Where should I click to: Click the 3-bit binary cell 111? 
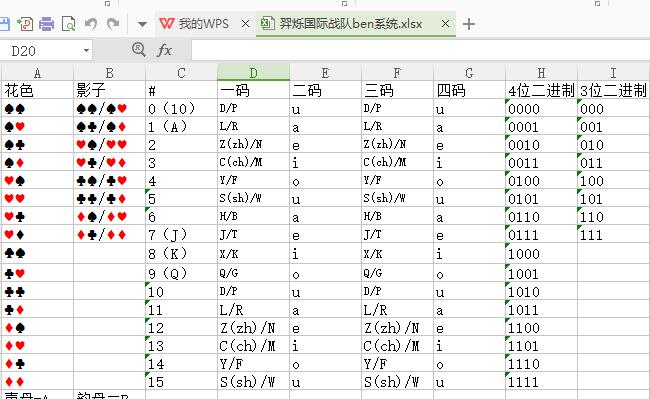pos(614,234)
